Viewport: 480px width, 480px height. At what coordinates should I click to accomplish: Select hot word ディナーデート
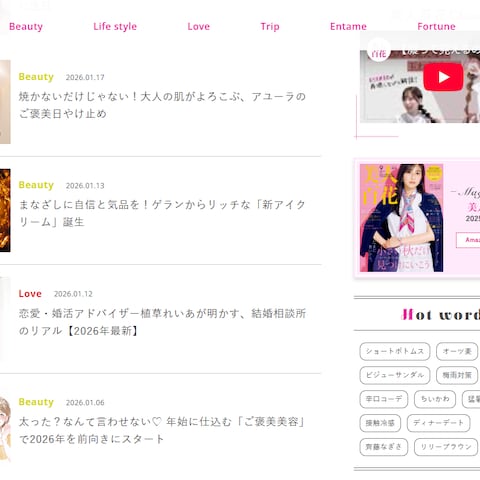tap(439, 423)
